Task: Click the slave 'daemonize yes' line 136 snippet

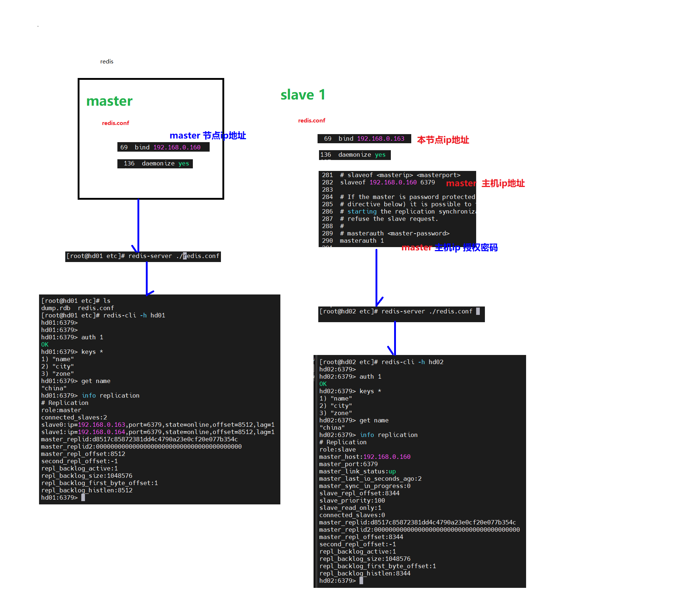Action: 354,155
